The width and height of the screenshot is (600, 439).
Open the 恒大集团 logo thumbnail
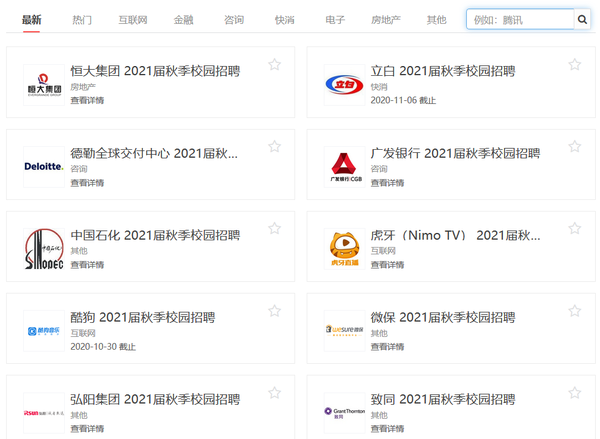44,85
